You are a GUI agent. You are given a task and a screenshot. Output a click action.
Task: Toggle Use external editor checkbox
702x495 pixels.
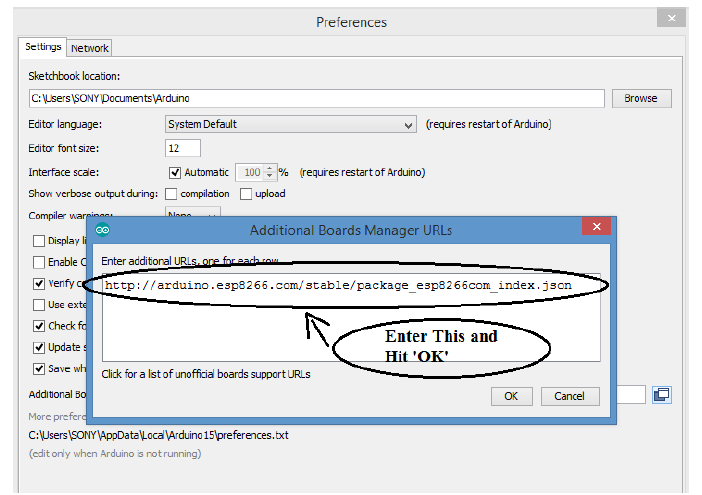pos(39,305)
